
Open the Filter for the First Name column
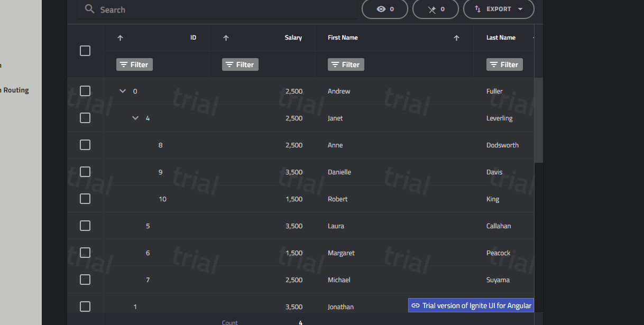346,64
